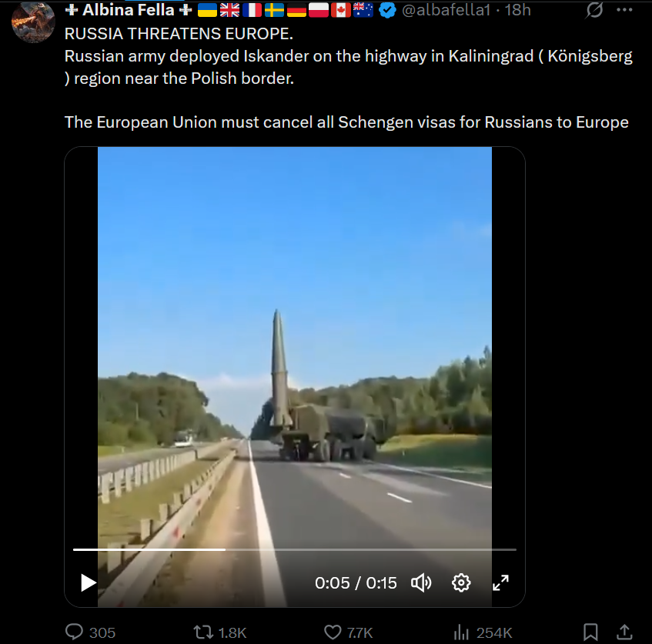Screen dimensions: 652x644
Task: Open the reply comments icon
Action: coord(75,632)
